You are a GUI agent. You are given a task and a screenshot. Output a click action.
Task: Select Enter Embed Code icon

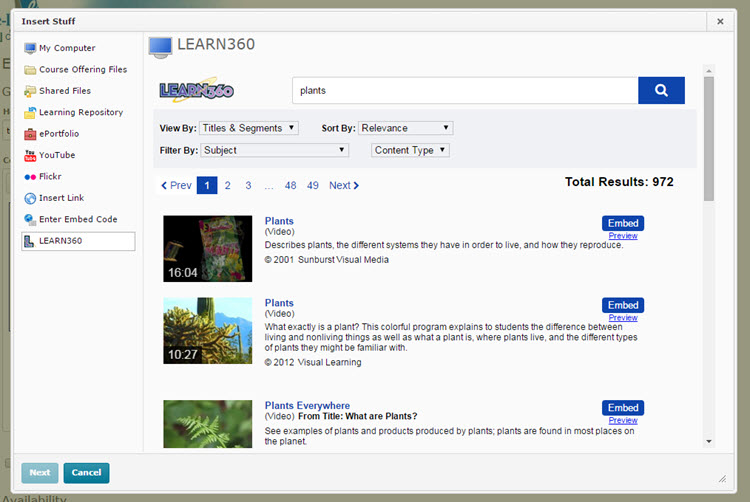[30, 219]
